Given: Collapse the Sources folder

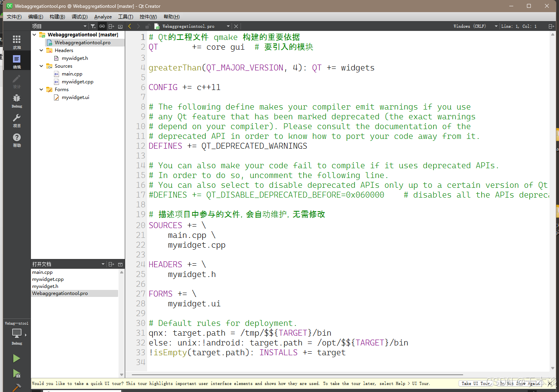Looking at the screenshot, I should 41,66.
